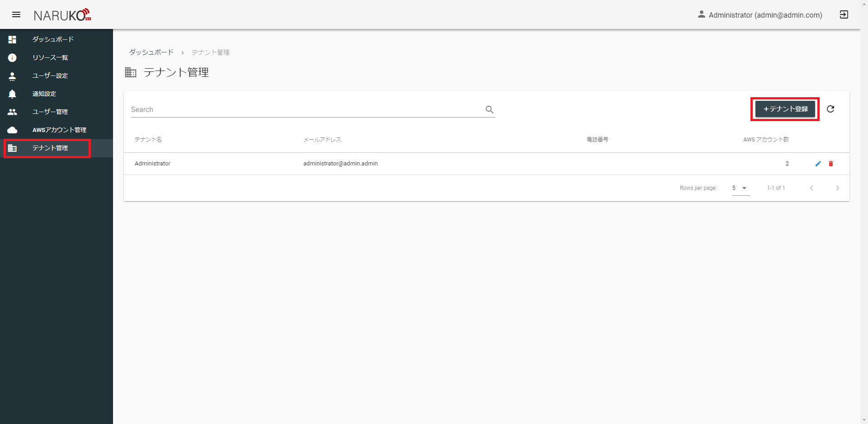Click the building icon for テナント管理 in sidebar
Screen dimensions: 868x424
(12, 148)
